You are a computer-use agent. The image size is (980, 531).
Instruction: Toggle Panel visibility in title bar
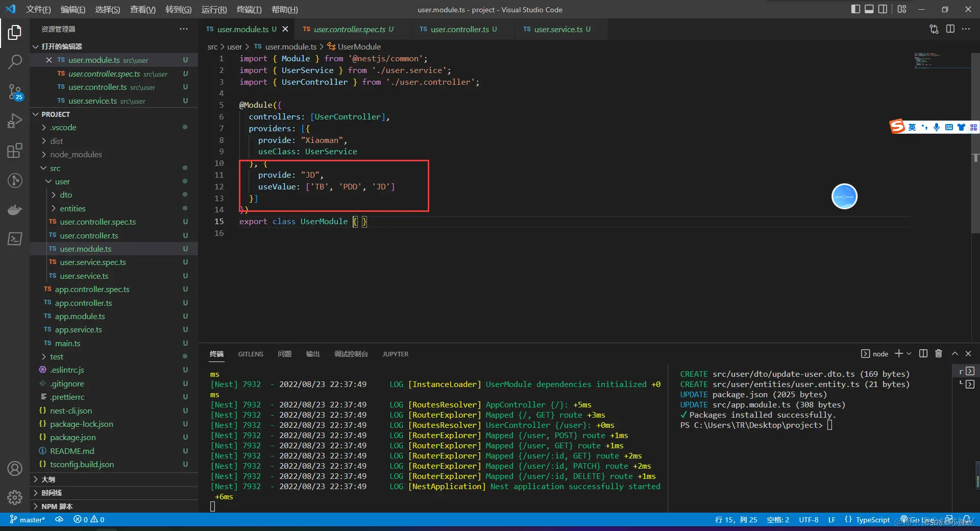(x=869, y=9)
